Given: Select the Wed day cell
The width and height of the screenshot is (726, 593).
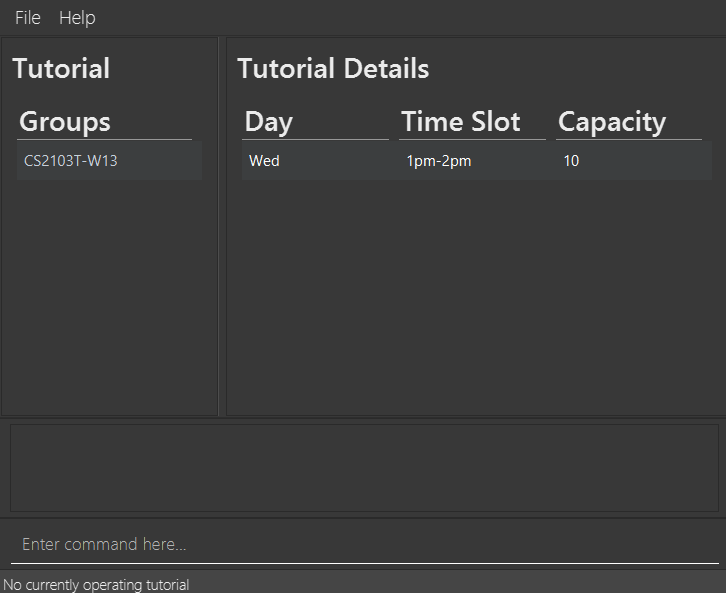Looking at the screenshot, I should (315, 161).
